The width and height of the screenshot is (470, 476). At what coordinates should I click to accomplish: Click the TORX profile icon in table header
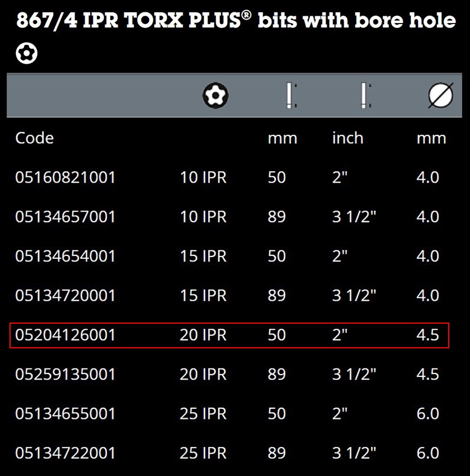pyautogui.click(x=215, y=95)
